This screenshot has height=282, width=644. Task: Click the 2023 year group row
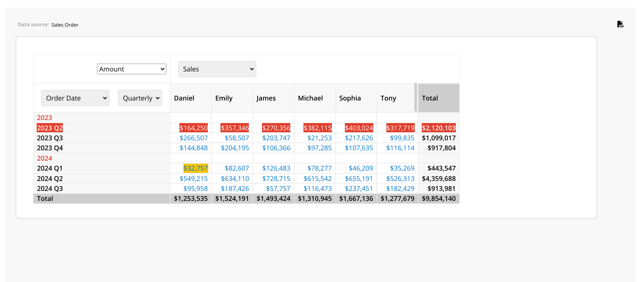[45, 118]
